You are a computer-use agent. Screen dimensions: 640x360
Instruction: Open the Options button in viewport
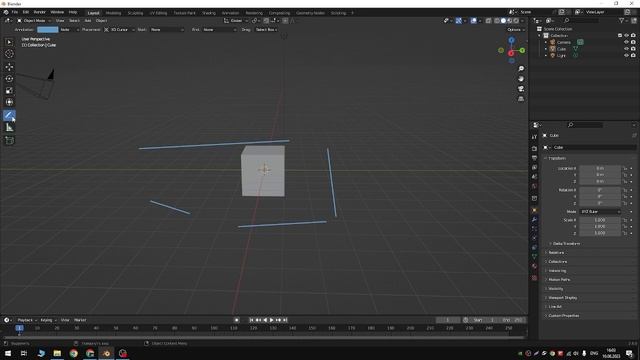[x=516, y=30]
